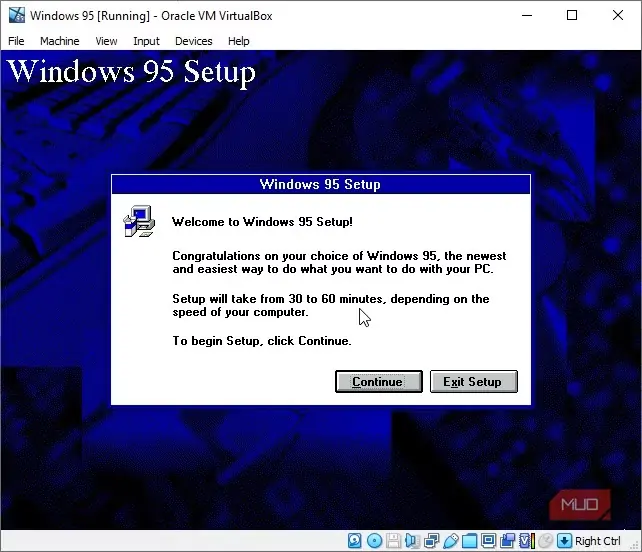The height and width of the screenshot is (552, 642).
Task: Click the VirtualBox window title icon
Action: pos(16,16)
